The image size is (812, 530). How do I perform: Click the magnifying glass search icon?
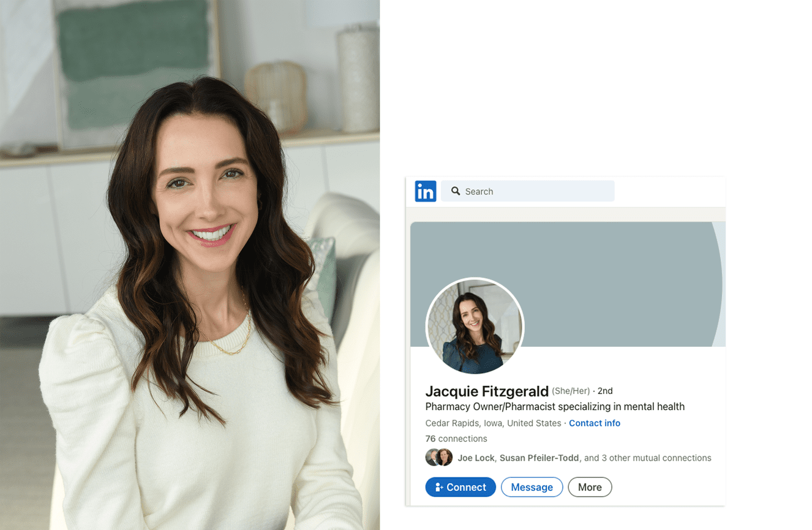point(456,191)
